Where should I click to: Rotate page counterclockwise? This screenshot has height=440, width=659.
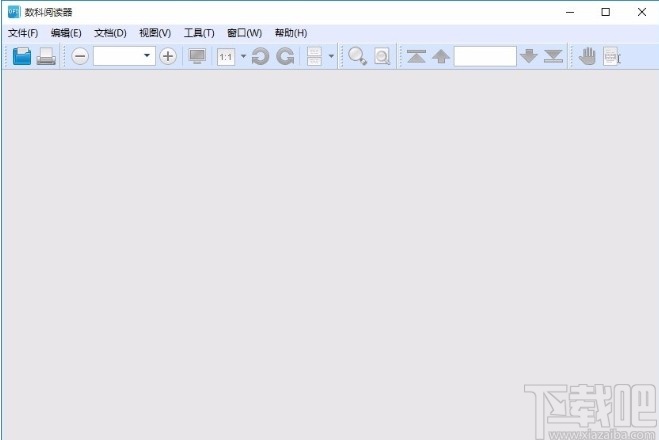pos(261,56)
